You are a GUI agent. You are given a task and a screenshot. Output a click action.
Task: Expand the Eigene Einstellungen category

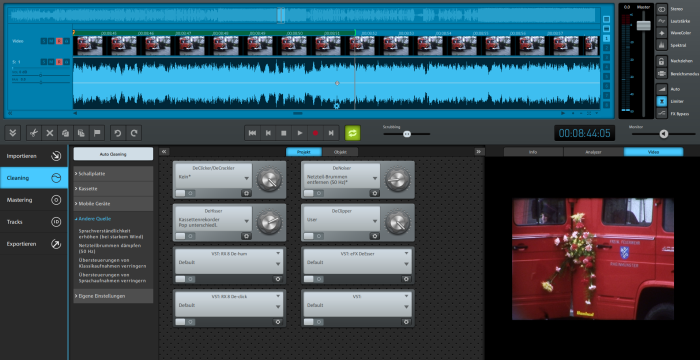pyautogui.click(x=113, y=296)
